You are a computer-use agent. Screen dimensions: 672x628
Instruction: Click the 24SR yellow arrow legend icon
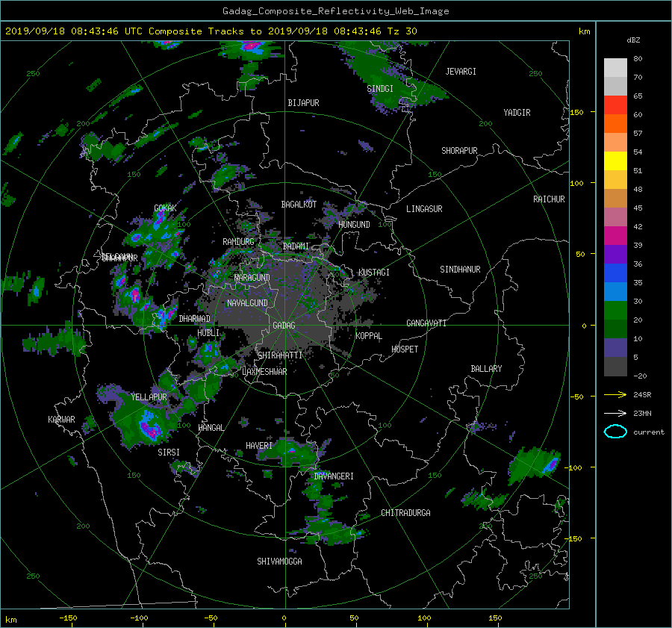(x=615, y=394)
